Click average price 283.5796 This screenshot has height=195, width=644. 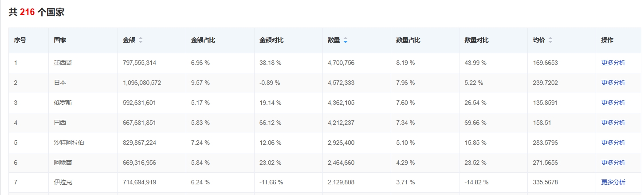[x=546, y=143]
